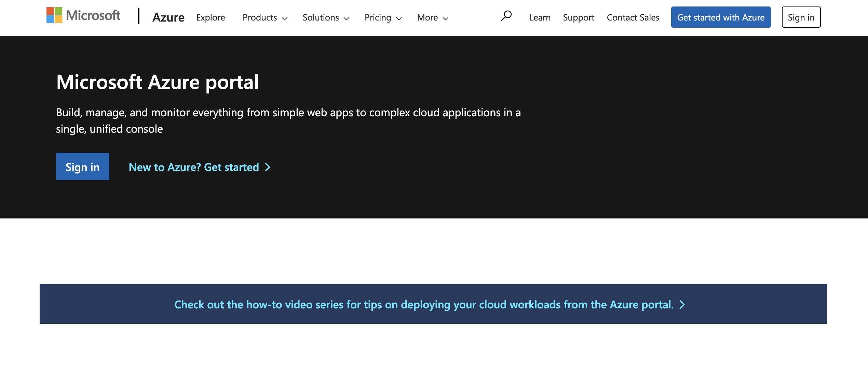Expand the Pricing dropdown
868x387 pixels.
pyautogui.click(x=383, y=17)
